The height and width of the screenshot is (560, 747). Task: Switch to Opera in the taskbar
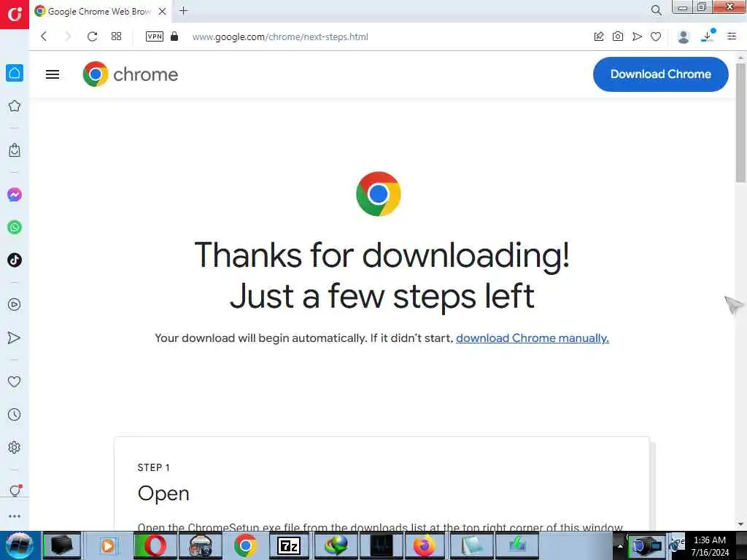(x=155, y=545)
